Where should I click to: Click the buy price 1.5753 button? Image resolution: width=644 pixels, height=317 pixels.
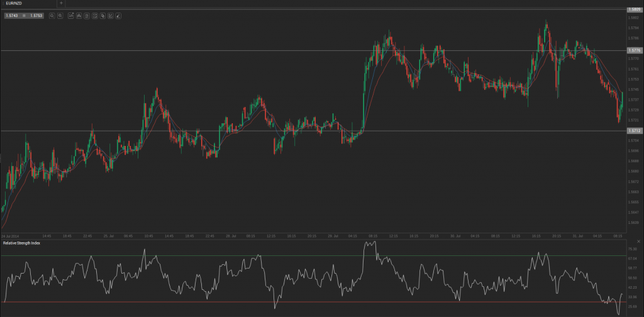[35, 15]
